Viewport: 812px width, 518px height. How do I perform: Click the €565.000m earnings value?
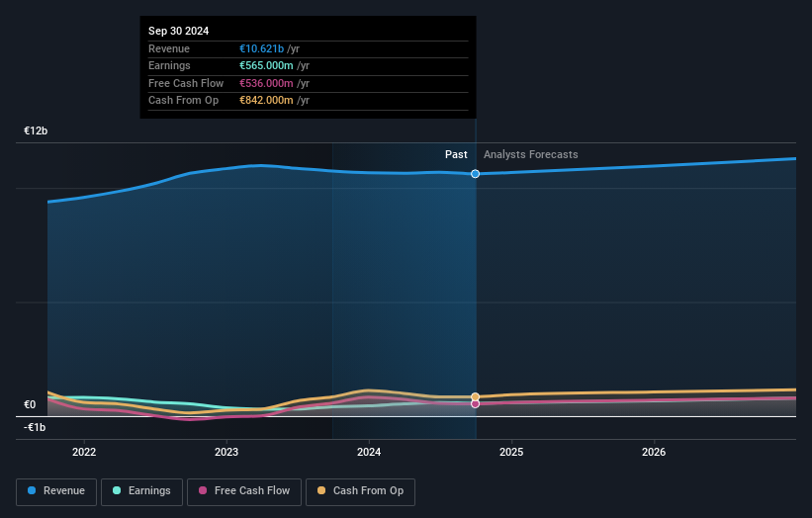pyautogui.click(x=266, y=65)
